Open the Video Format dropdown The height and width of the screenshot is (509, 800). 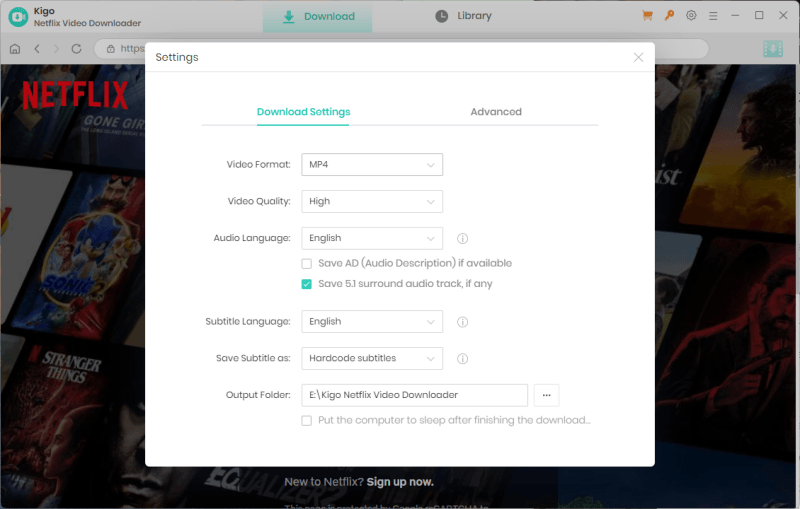tap(372, 165)
